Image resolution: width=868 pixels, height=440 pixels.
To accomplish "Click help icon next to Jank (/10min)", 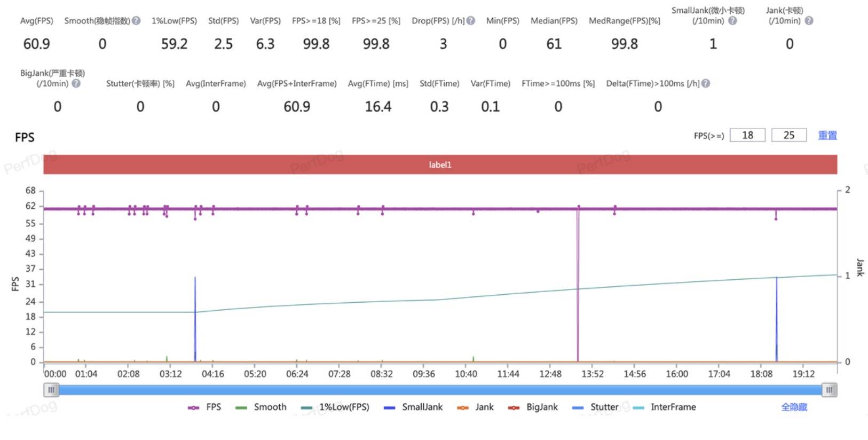I will [809, 21].
